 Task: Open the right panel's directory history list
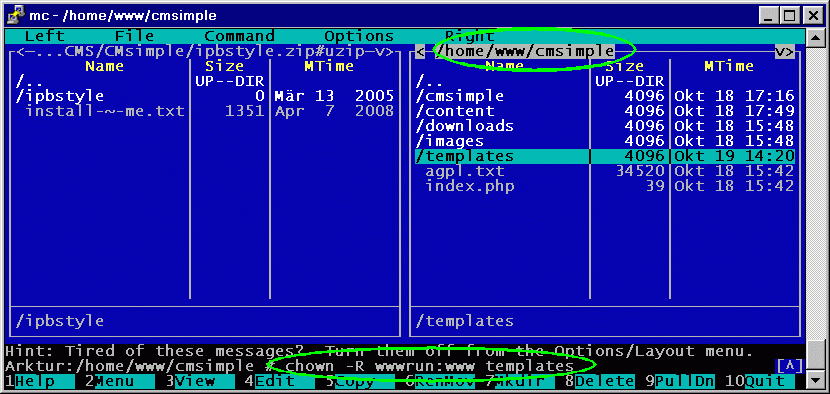780,51
